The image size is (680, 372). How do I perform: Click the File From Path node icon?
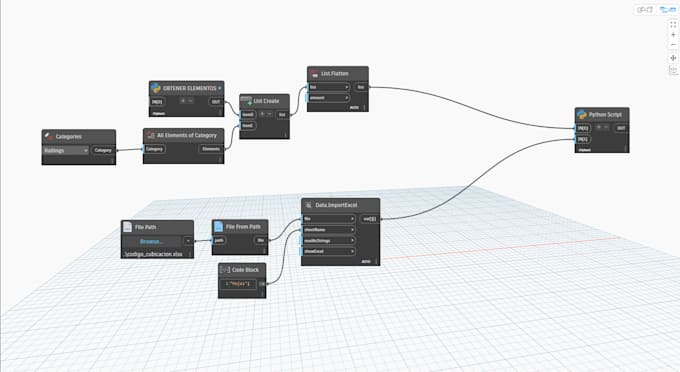218,226
